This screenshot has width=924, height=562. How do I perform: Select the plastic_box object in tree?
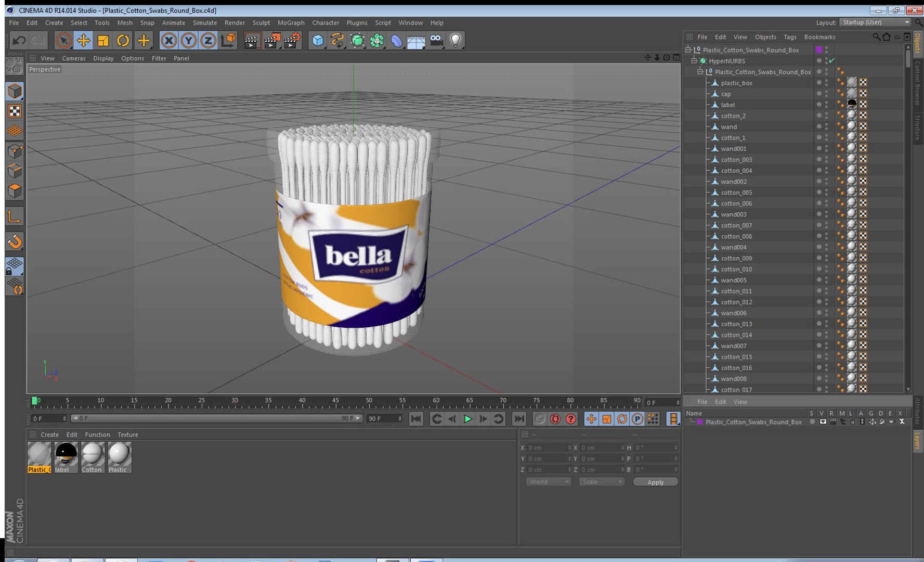(x=736, y=83)
